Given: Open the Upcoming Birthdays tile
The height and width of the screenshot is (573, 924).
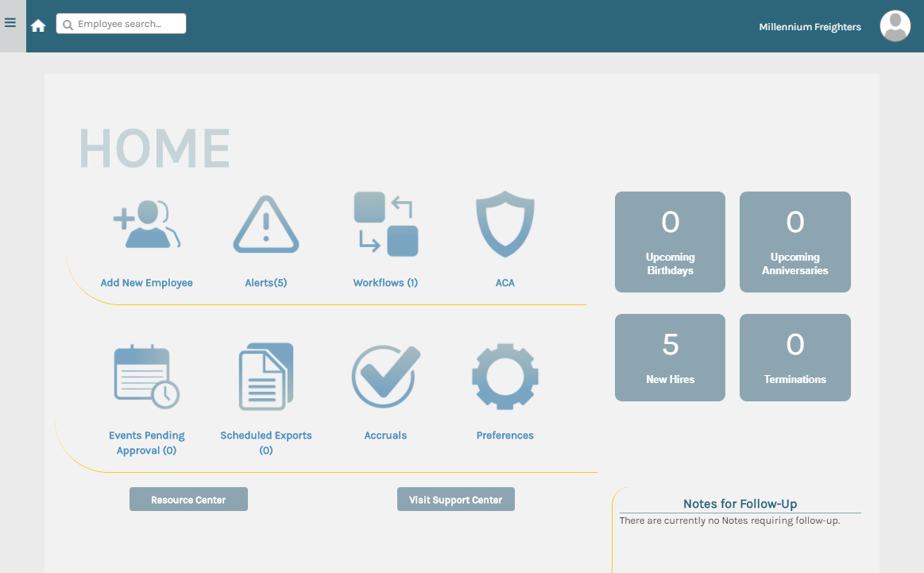Looking at the screenshot, I should tap(670, 242).
